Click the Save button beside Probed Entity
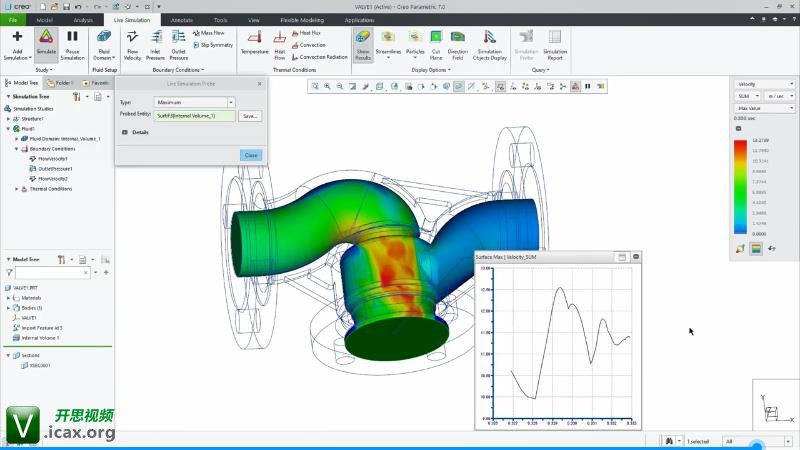Image resolution: width=800 pixels, height=450 pixels. pyautogui.click(x=249, y=116)
